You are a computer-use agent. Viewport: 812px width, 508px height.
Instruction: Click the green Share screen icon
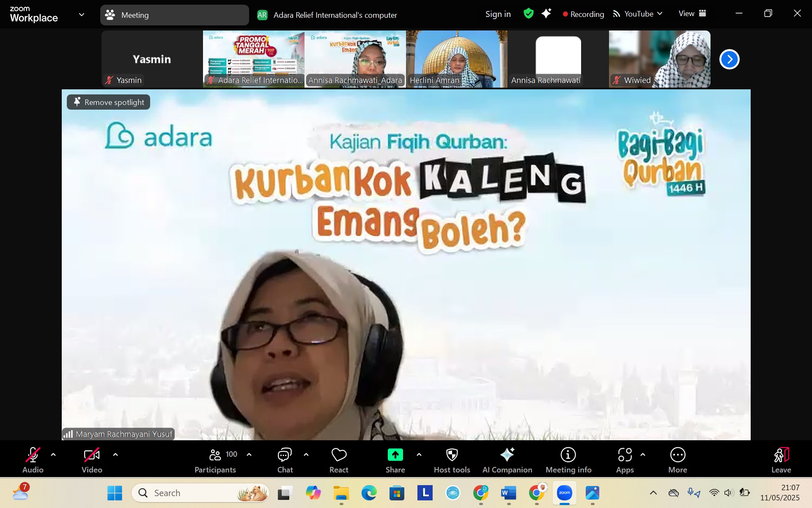tap(395, 455)
